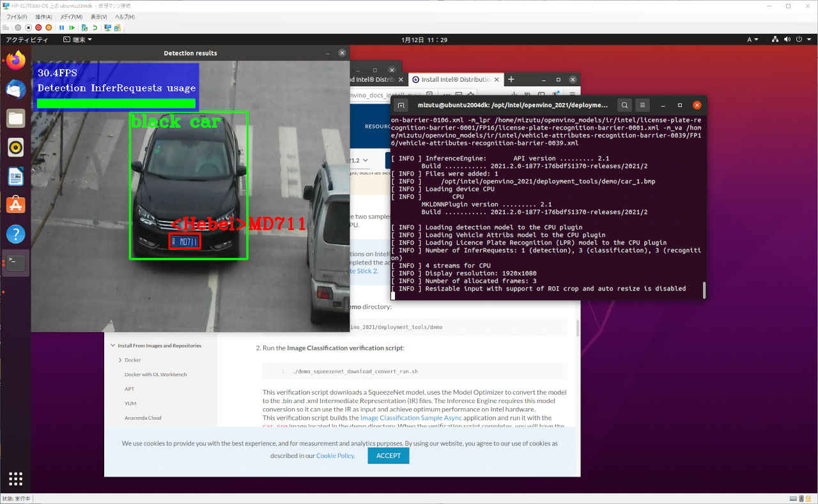Open the 表示(V) menu

99,17
